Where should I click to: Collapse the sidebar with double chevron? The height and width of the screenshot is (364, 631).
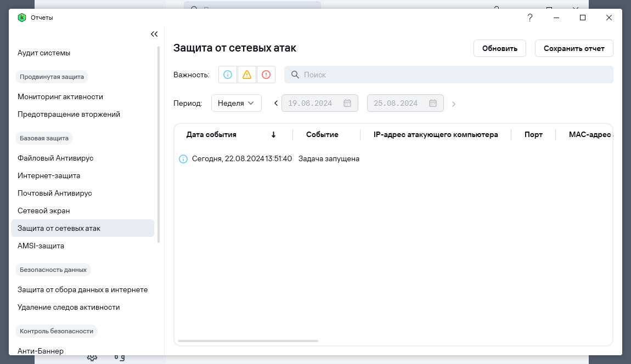coord(154,34)
